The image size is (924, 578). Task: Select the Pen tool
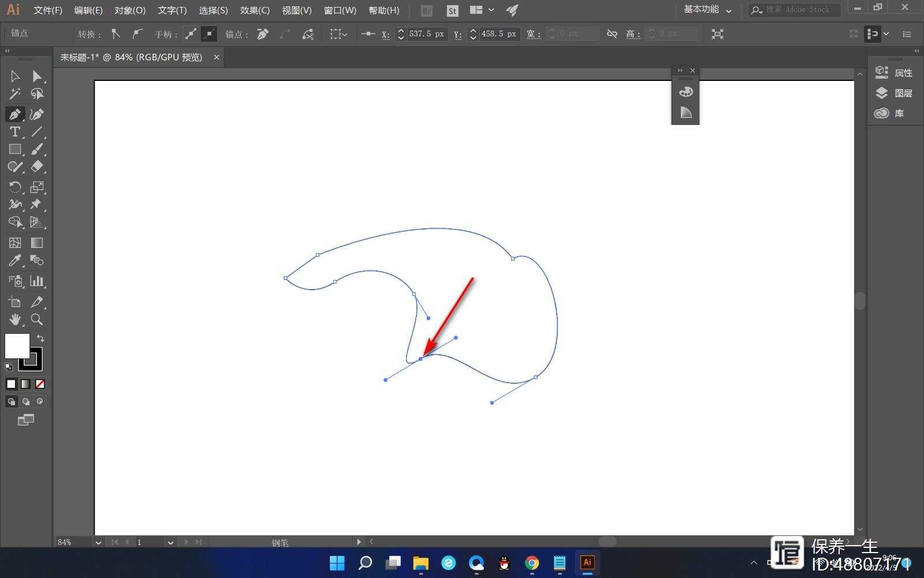click(15, 114)
